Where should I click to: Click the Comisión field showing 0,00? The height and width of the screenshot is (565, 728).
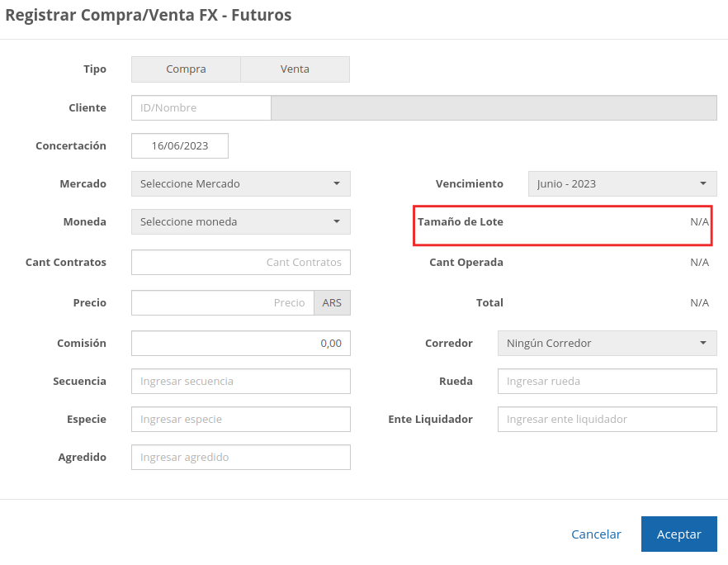[240, 344]
